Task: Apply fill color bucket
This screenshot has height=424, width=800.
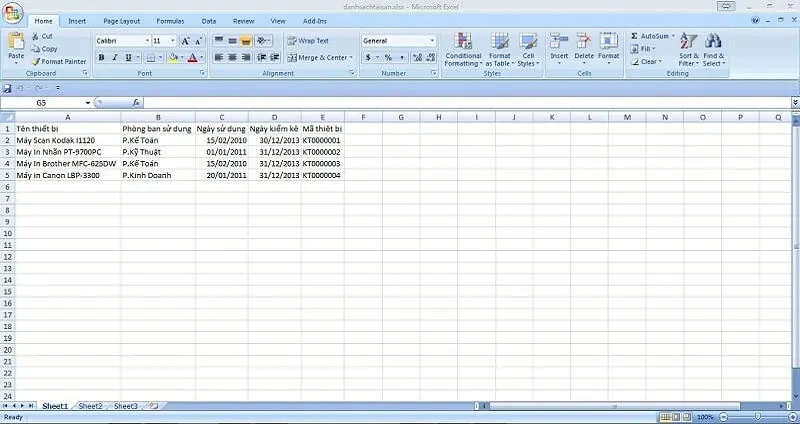Action: (x=173, y=58)
